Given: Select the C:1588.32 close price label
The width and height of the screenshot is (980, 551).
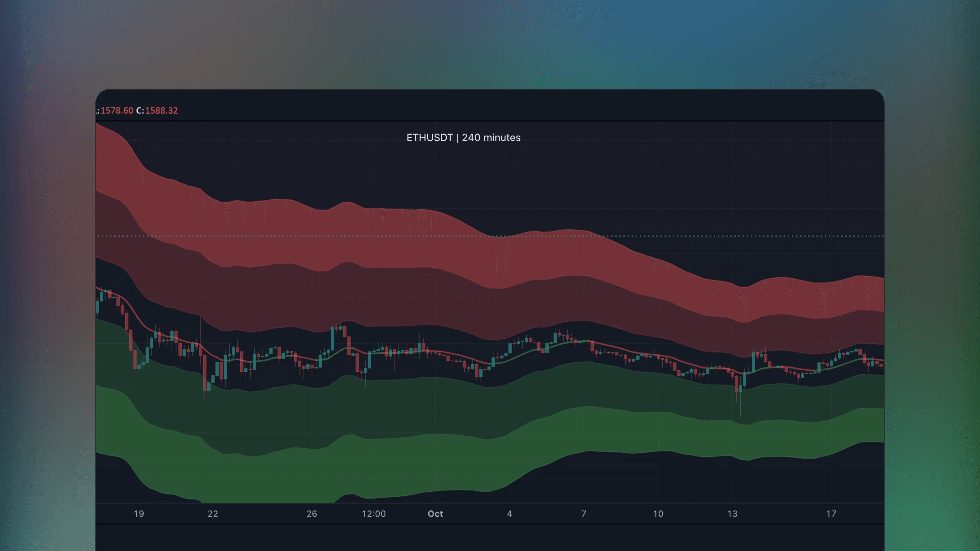Looking at the screenshot, I should pyautogui.click(x=157, y=111).
